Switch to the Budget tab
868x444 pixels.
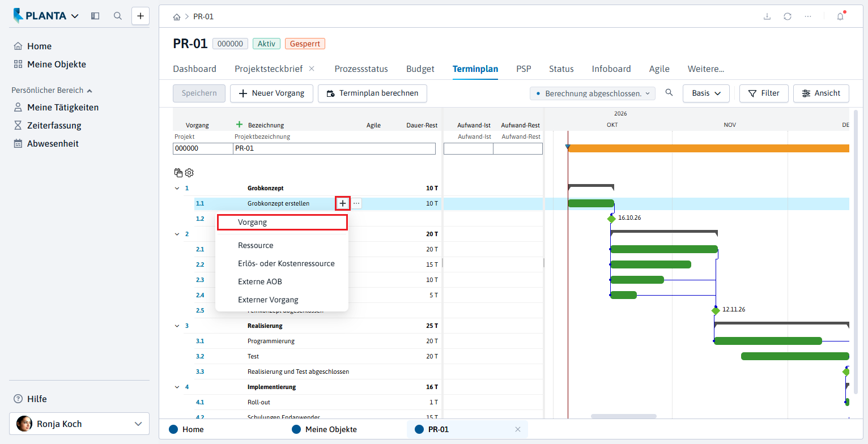(420, 69)
